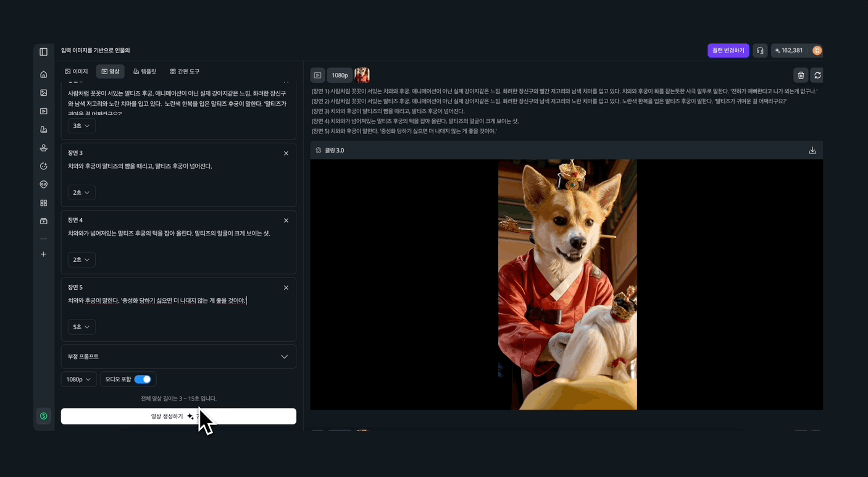Remove scene 4 with its X
The height and width of the screenshot is (477, 868).
(x=286, y=221)
